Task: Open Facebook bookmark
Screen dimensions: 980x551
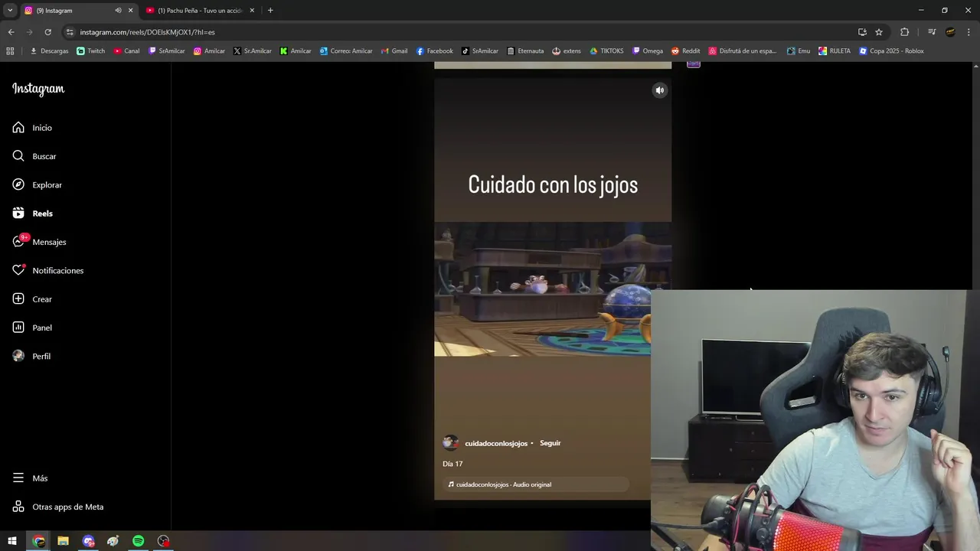Action: click(x=435, y=51)
